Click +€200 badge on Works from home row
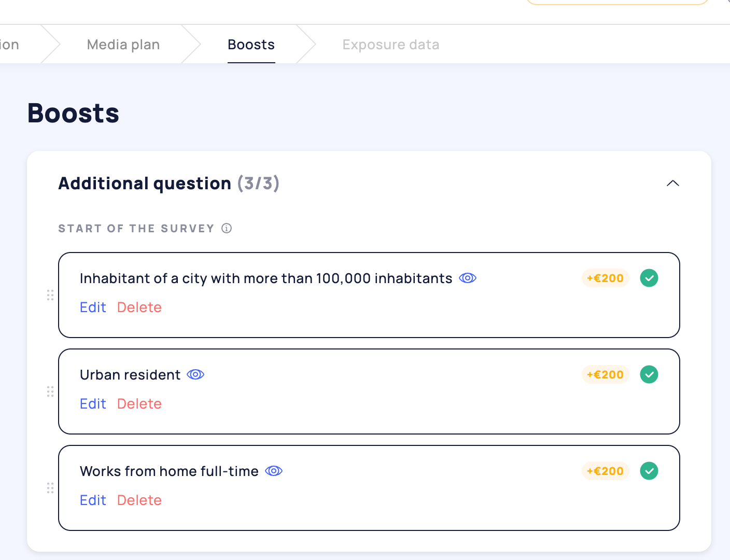Screen dimensions: 730x560 [x=605, y=471]
